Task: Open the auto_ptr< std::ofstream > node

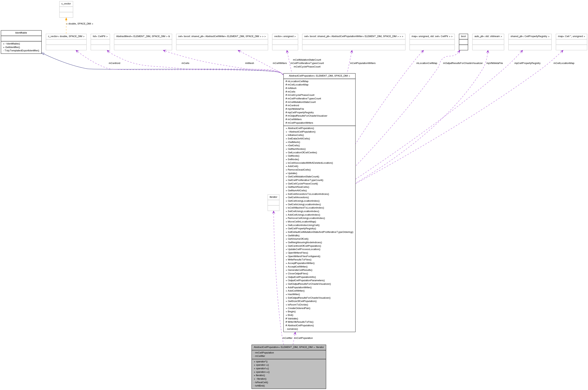Action: 488,36
